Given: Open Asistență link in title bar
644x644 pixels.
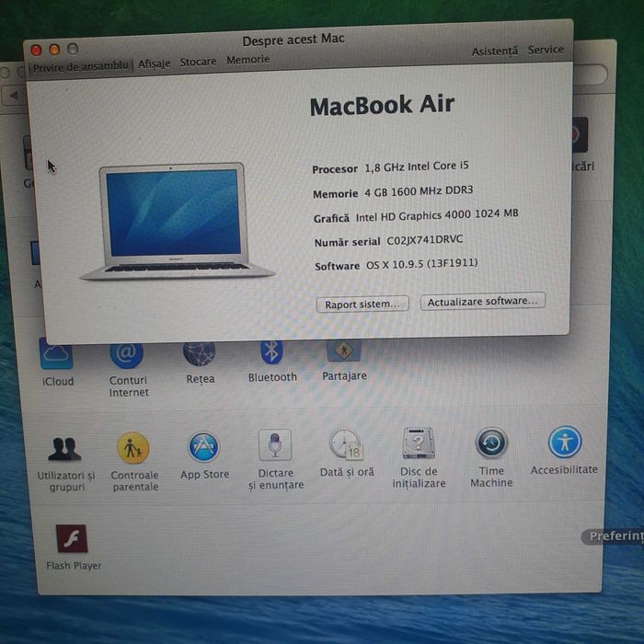Looking at the screenshot, I should (x=495, y=52).
